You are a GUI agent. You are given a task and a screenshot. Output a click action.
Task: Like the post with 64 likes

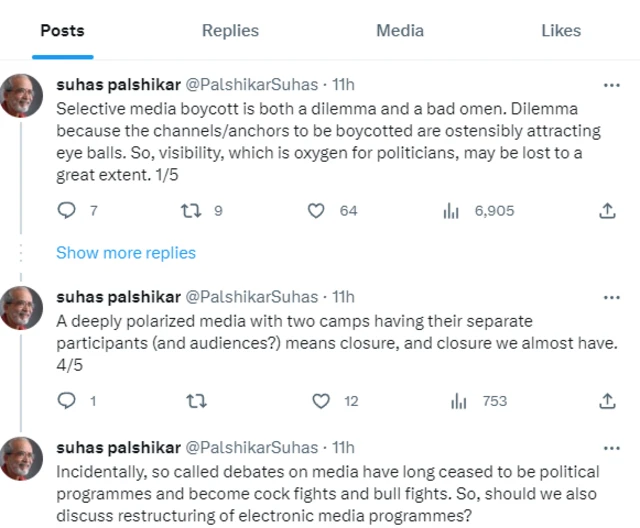pyautogui.click(x=316, y=211)
